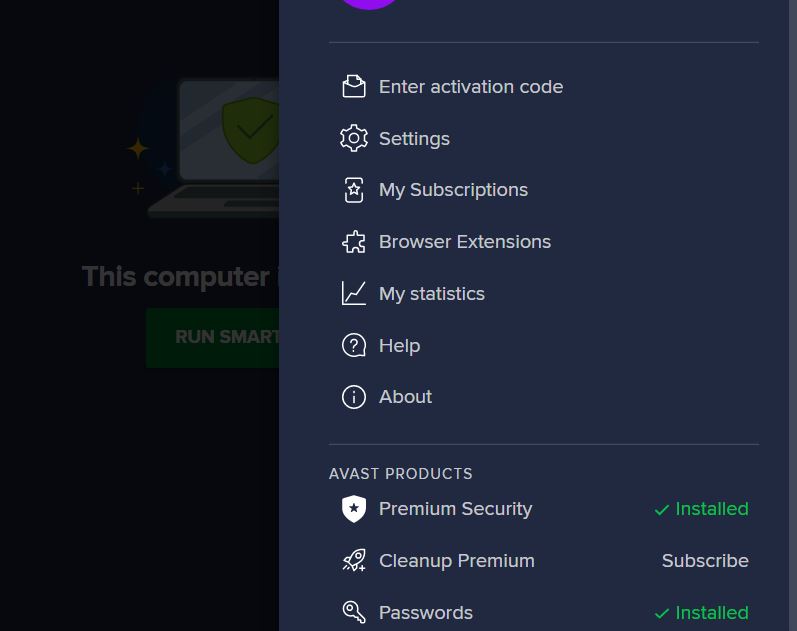Click the Premium Security shield icon

354,509
